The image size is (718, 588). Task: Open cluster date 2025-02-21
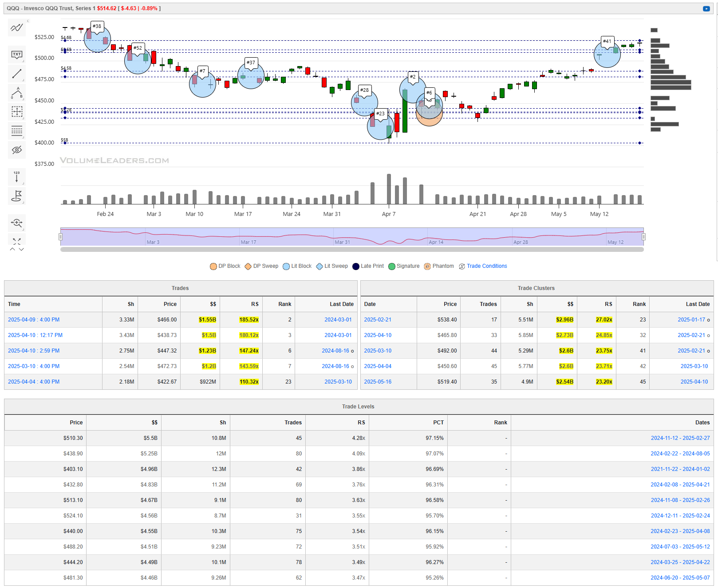pyautogui.click(x=378, y=320)
